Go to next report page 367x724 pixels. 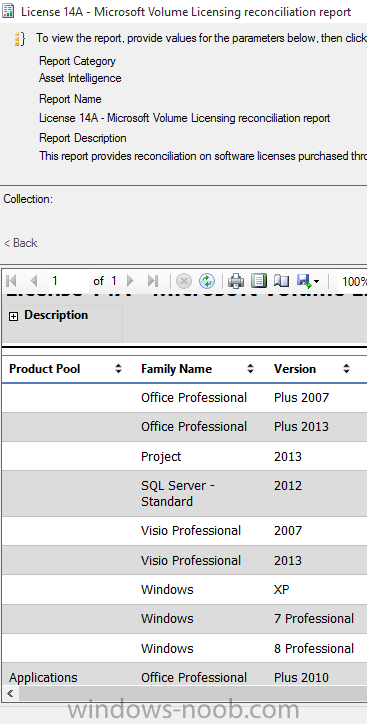click(x=130, y=280)
